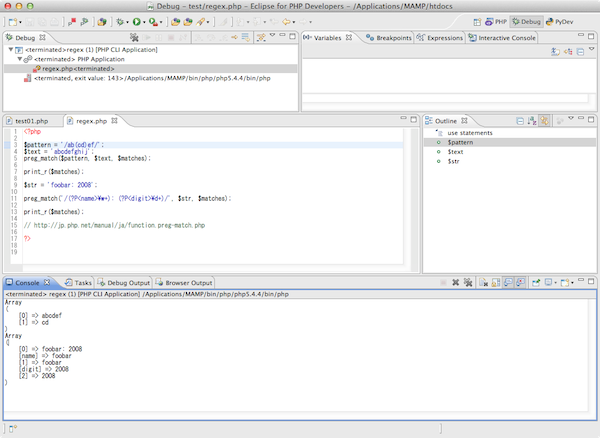
Task: Select $str in Outline
Action: point(453,161)
